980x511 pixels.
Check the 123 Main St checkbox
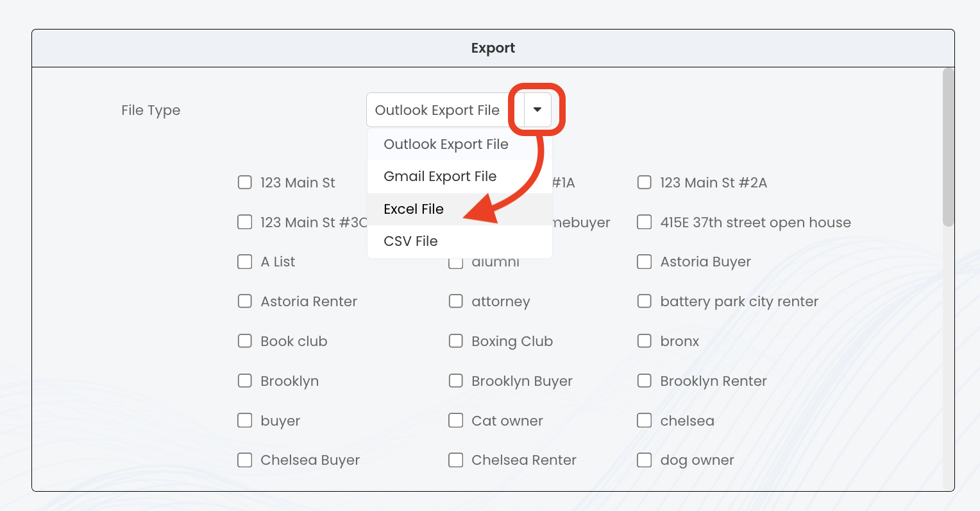point(245,183)
